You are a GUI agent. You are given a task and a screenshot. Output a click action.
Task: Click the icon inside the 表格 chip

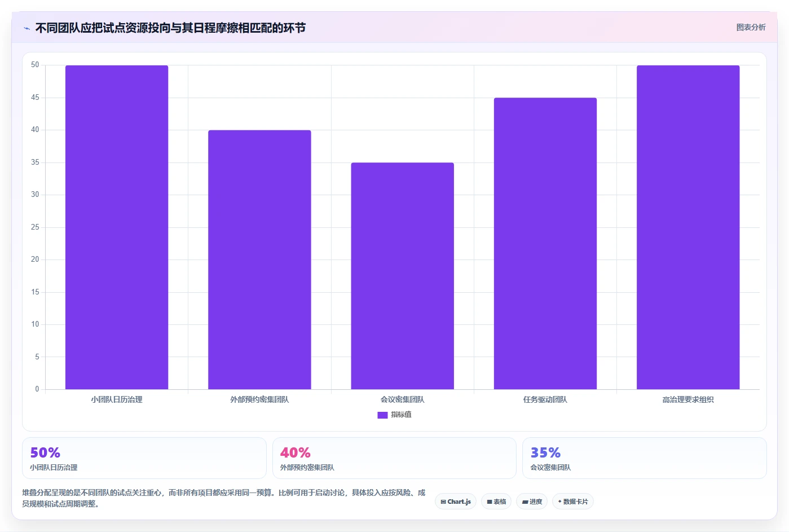tap(490, 502)
